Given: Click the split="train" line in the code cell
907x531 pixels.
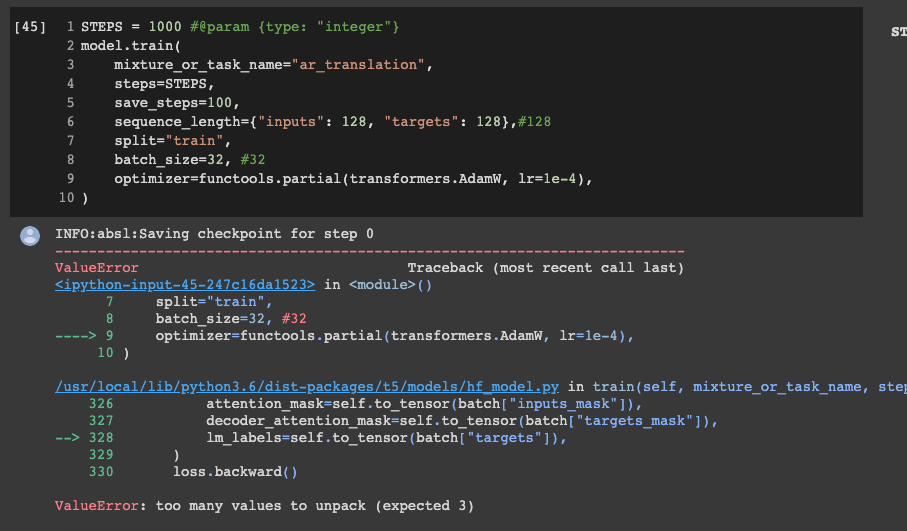Looking at the screenshot, I should 172,141.
